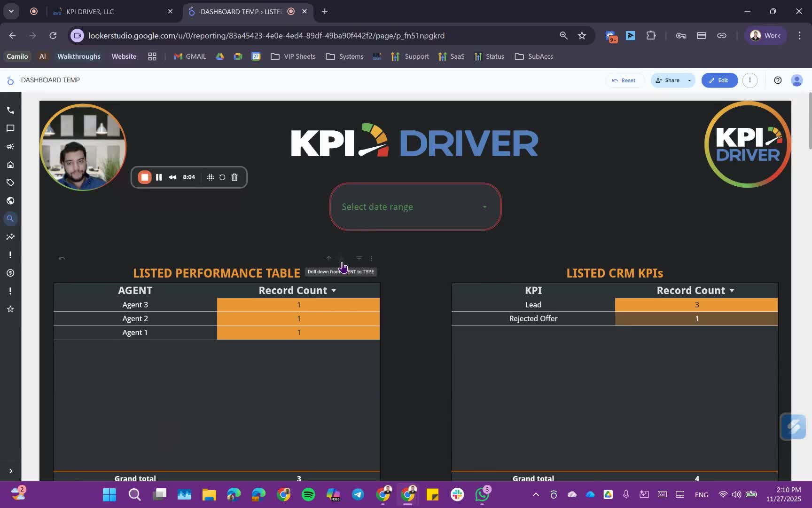Open the Looker Studio account avatar
The height and width of the screenshot is (508, 812).
(797, 80)
